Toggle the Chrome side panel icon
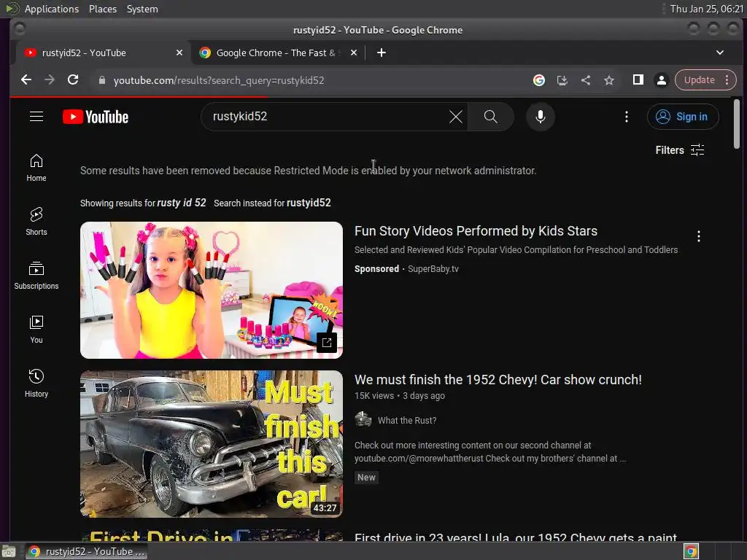 [638, 80]
